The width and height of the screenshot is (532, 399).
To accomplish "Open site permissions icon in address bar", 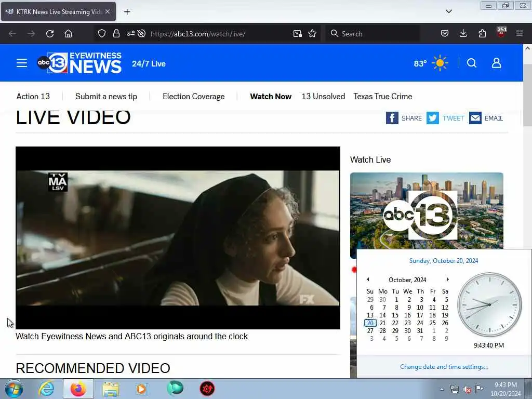I will (x=130, y=34).
